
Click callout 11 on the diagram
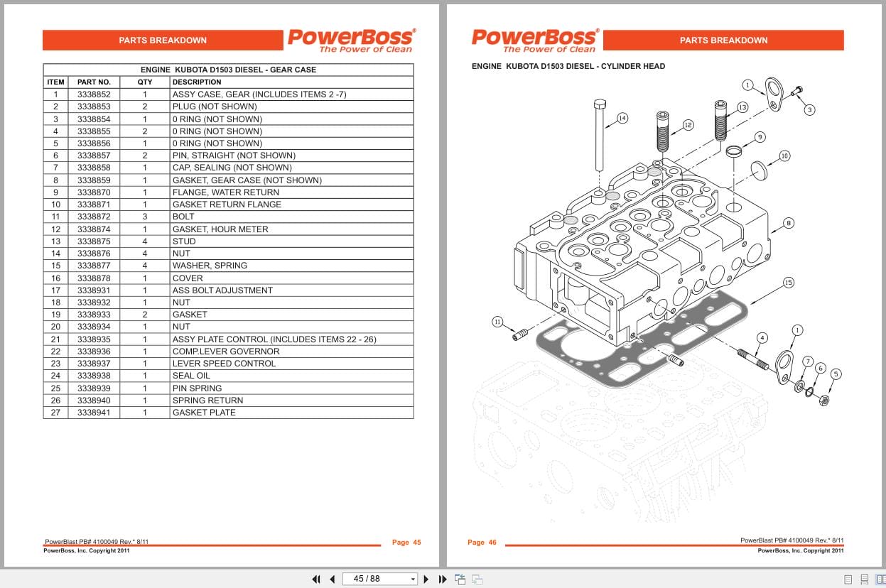[497, 322]
